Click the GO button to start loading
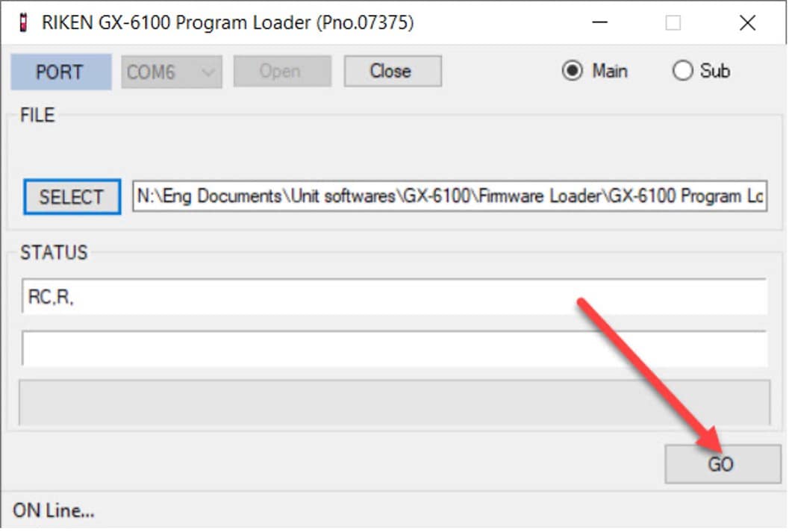Screen dimensions: 789x532 [722, 464]
